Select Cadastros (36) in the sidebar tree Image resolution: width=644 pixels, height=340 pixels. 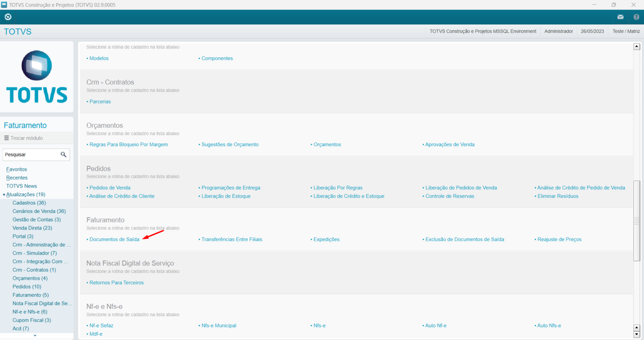[29, 203]
